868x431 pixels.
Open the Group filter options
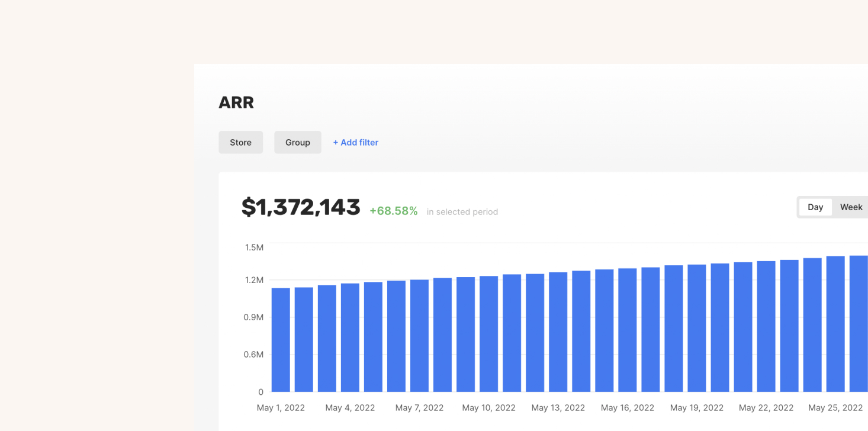point(297,142)
